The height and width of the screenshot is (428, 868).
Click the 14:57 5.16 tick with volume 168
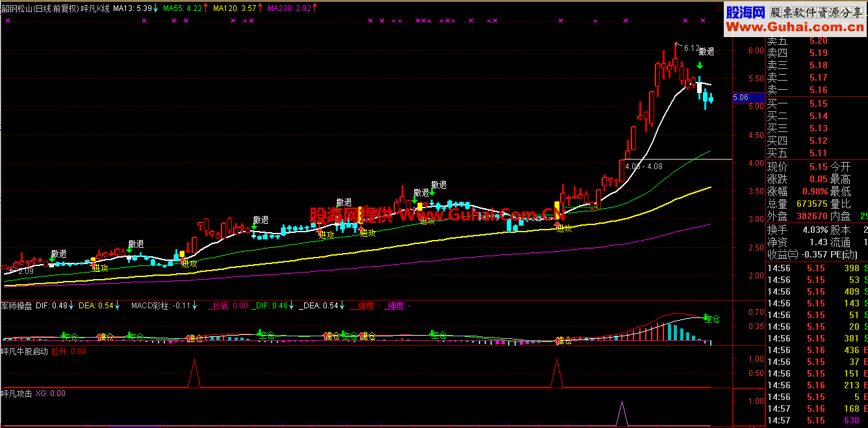point(817,408)
